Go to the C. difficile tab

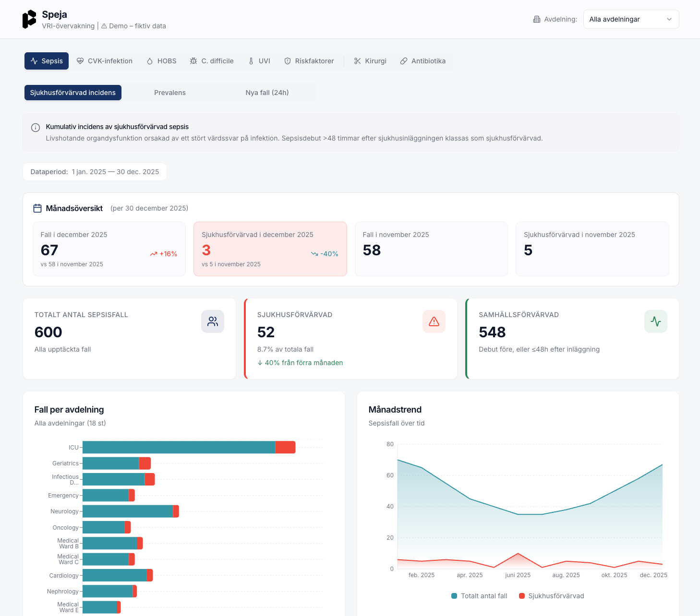212,61
